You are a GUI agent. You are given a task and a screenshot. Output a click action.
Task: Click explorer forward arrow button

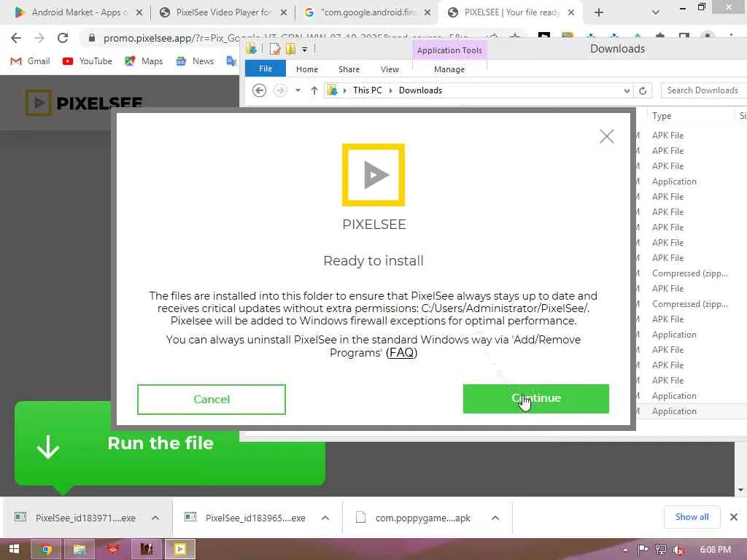click(280, 90)
